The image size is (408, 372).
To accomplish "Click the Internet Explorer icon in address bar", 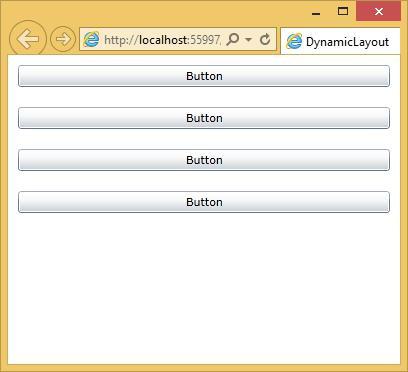I will click(x=91, y=39).
